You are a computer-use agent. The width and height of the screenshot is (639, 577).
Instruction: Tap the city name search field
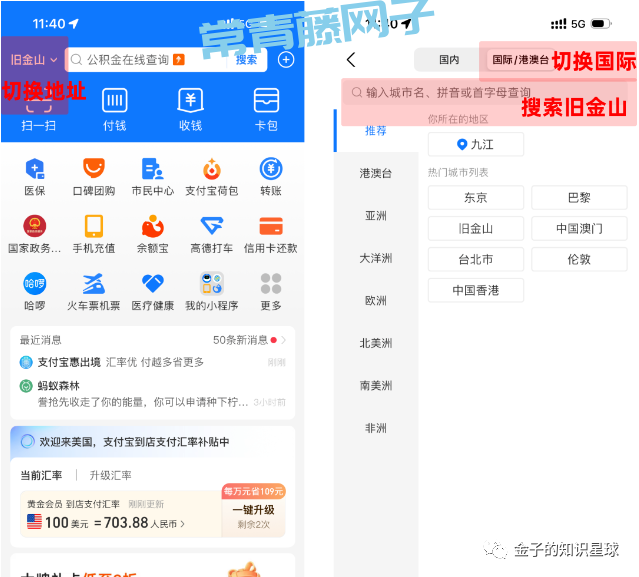[x=485, y=92]
